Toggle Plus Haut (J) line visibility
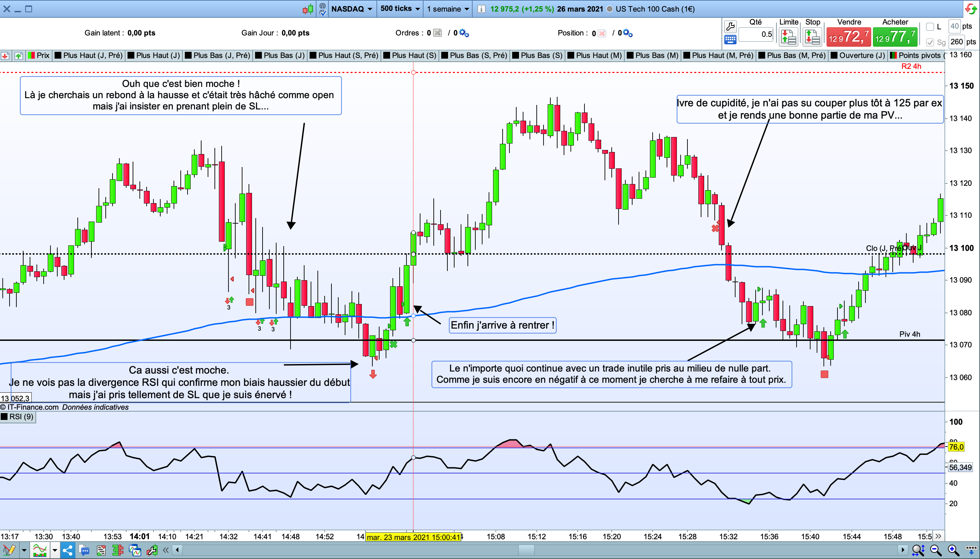Screen dimensions: 980x559 (x=153, y=55)
